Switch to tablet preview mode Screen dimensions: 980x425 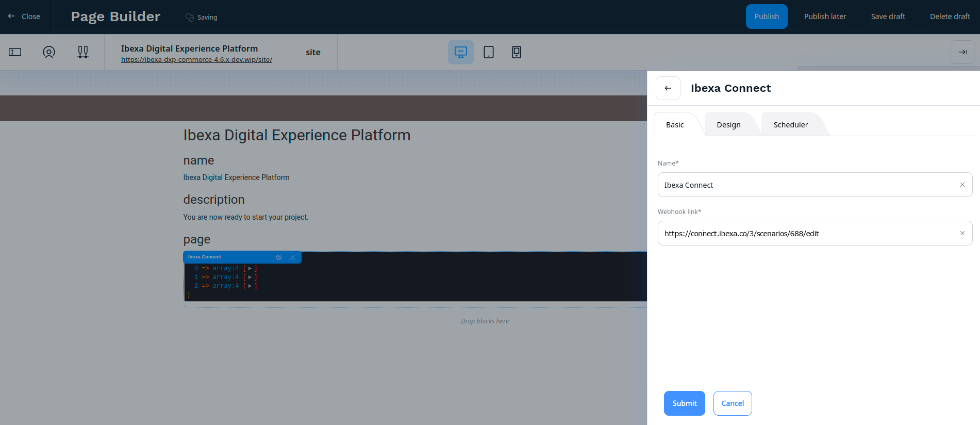pyautogui.click(x=489, y=52)
